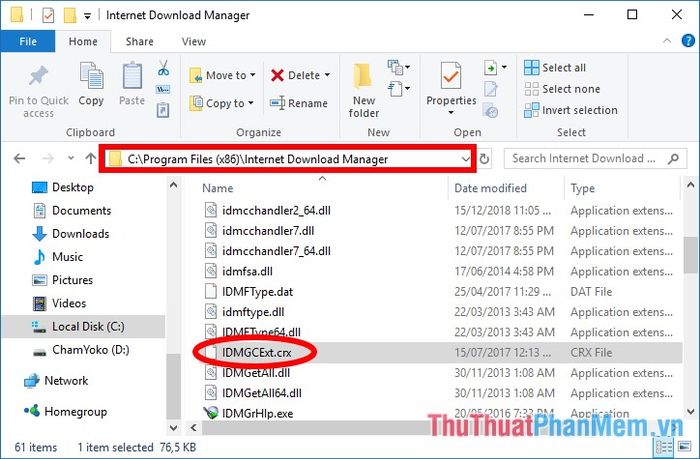The image size is (700, 459).
Task: Go up one folder level arrow
Action: pyautogui.click(x=91, y=159)
